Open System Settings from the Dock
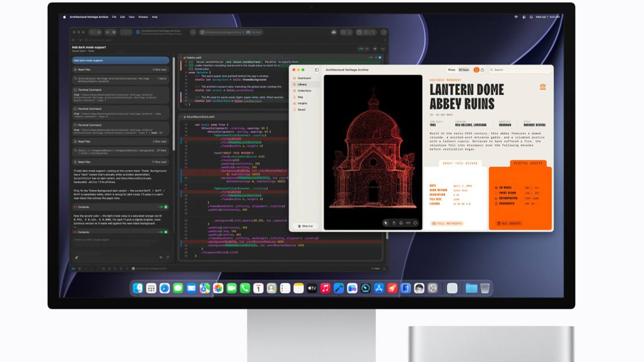 [x=432, y=288]
